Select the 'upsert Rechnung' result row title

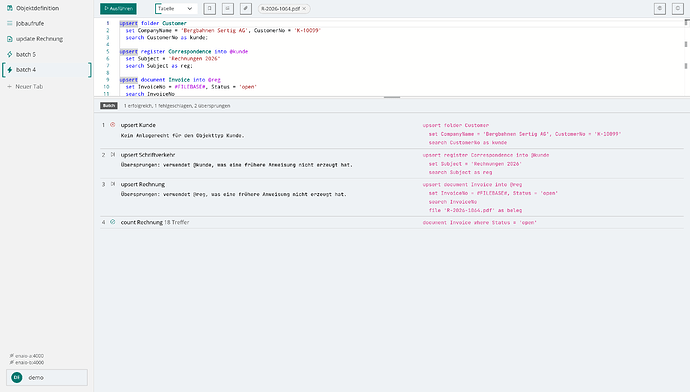coord(143,184)
